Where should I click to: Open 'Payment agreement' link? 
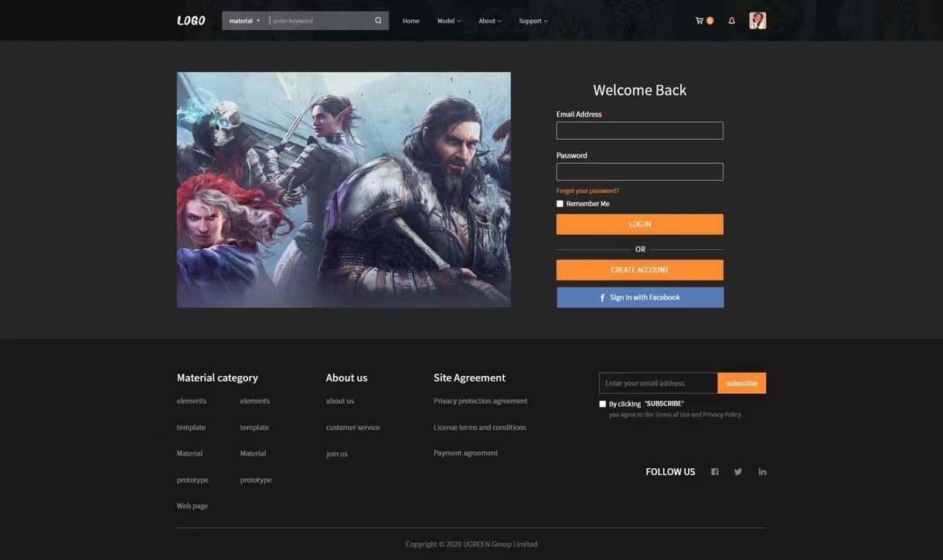pos(466,453)
